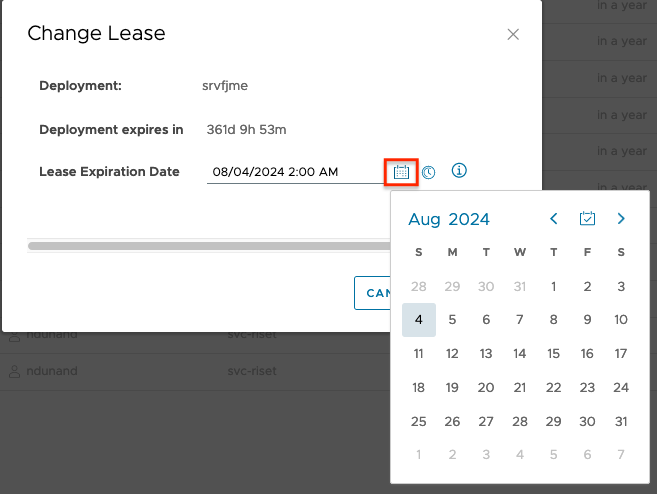This screenshot has width=657, height=494.
Task: Click the Cancel button in dialog
Action: (x=373, y=293)
